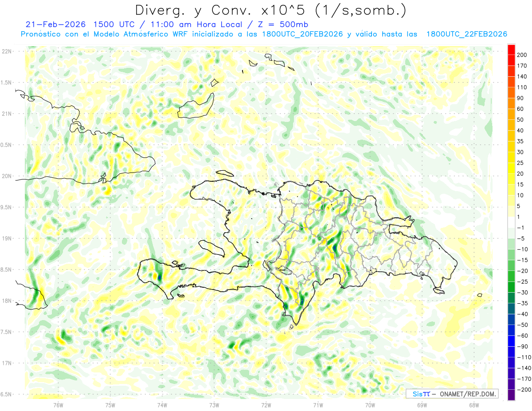
Task: Click the "71W" longitude label
Action: click(x=318, y=405)
